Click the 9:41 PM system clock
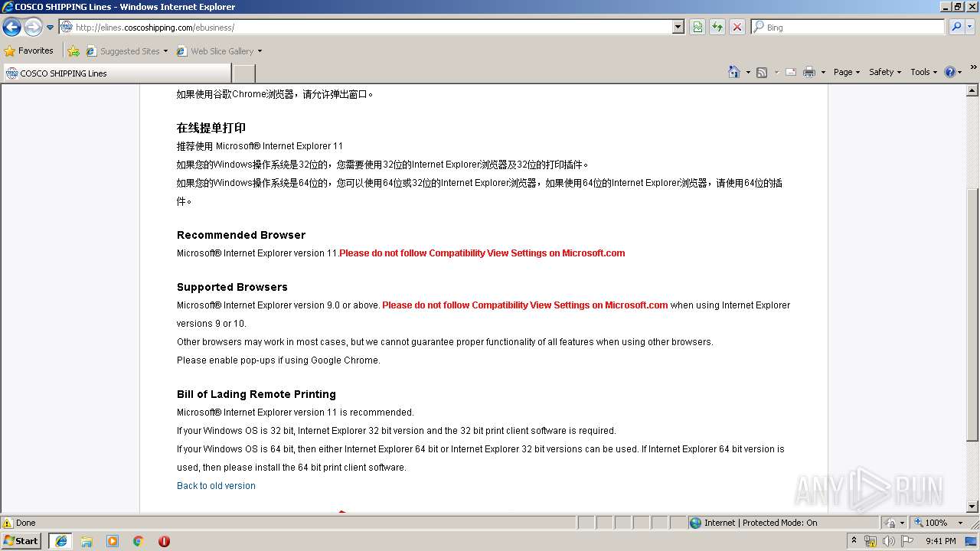The height and width of the screenshot is (551, 980). coord(941,541)
